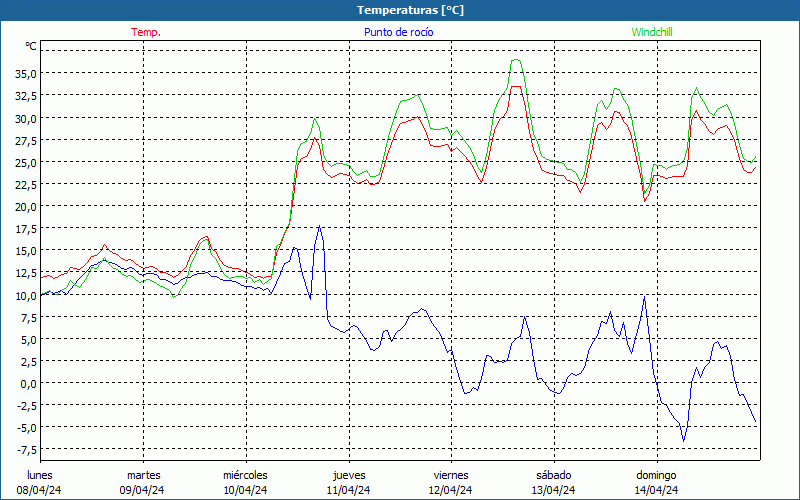800x500 pixels.
Task: Click the '30,0' y-axis value
Action: (x=25, y=118)
